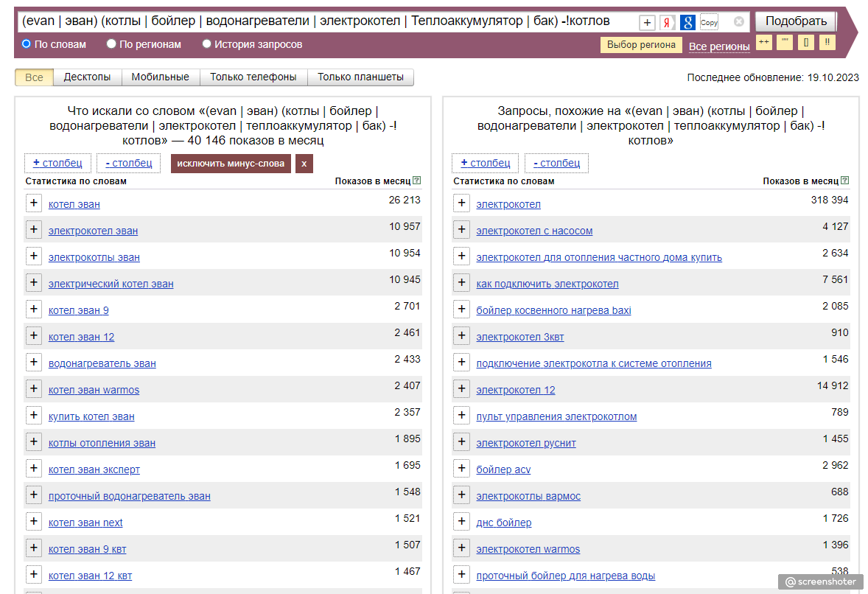Select the 'История запросов' radio button
This screenshot has height=594, width=868.
[x=206, y=43]
